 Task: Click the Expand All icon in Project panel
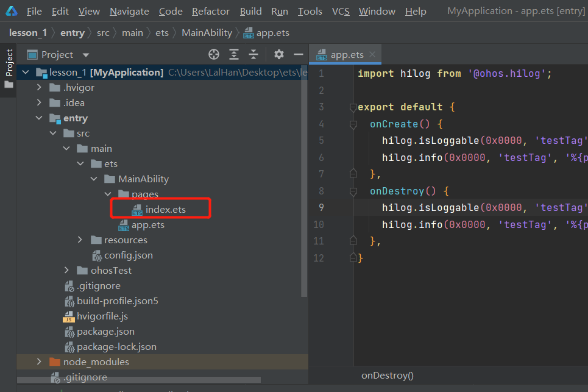[234, 54]
